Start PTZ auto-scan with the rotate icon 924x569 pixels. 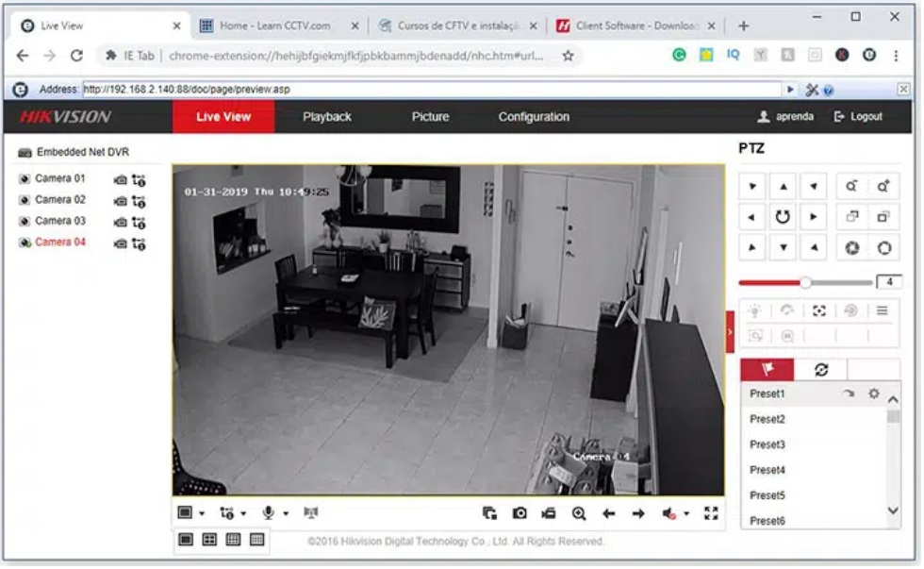pyautogui.click(x=784, y=216)
